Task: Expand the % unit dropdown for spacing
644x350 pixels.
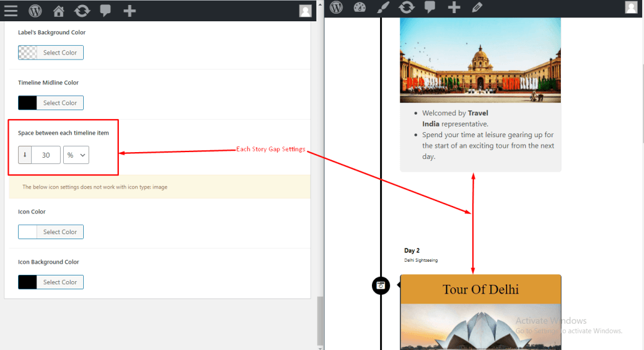Action: click(x=76, y=155)
